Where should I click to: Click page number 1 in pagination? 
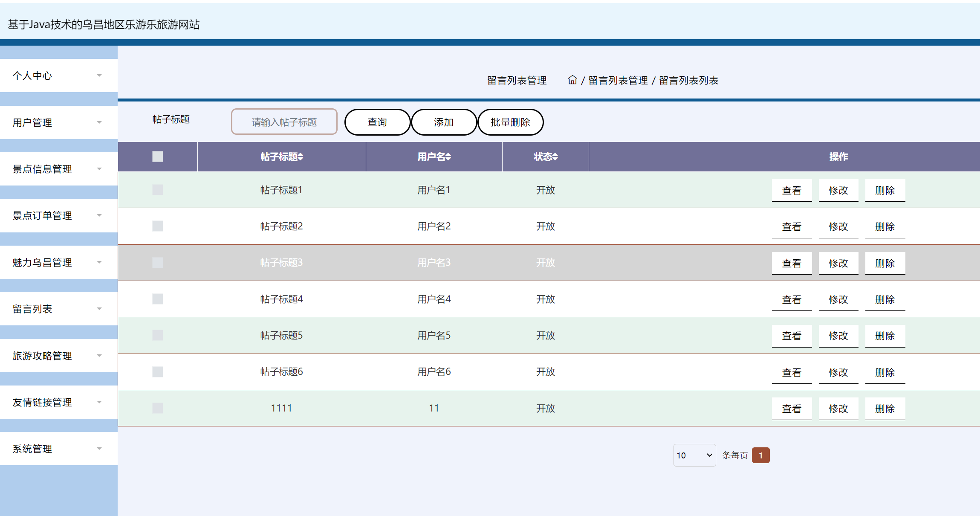[760, 455]
